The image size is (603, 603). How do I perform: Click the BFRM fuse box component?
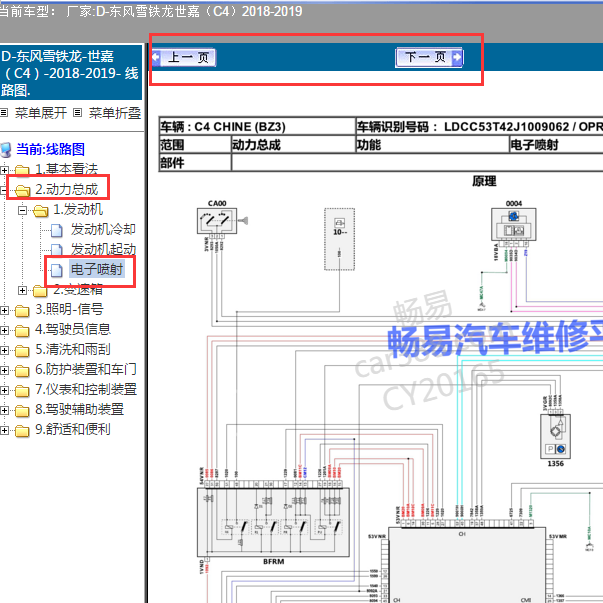(x=273, y=522)
